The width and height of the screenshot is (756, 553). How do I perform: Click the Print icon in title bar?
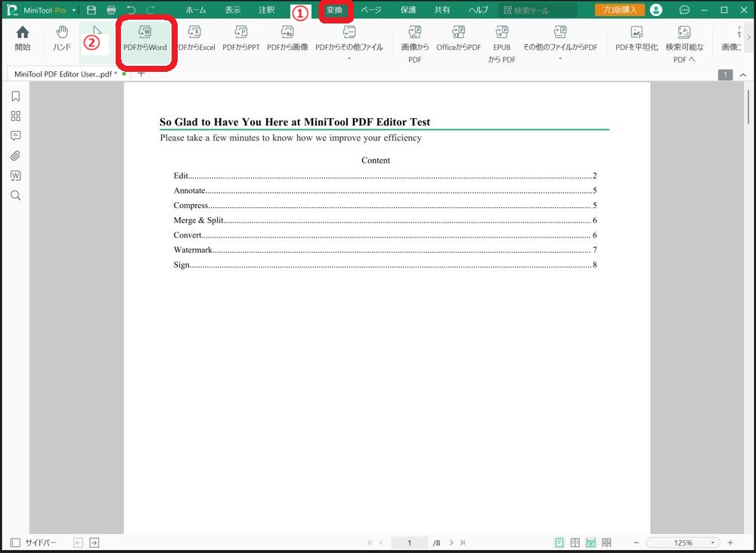pyautogui.click(x=111, y=10)
